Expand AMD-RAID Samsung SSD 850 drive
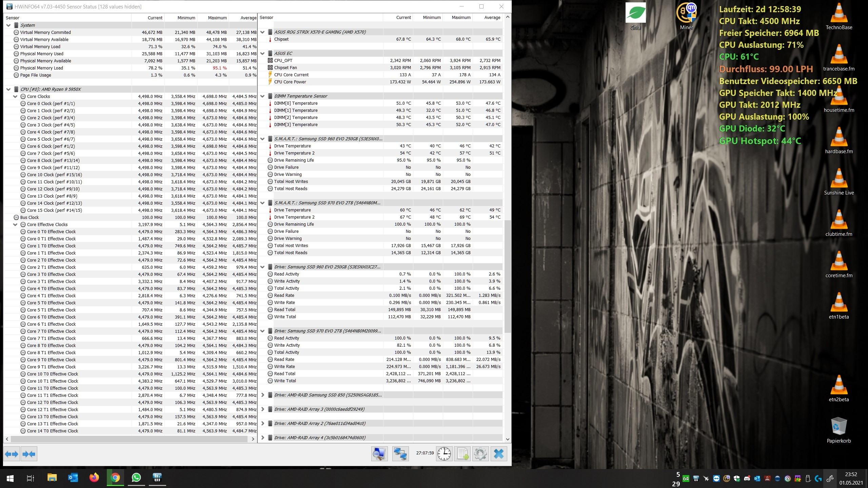The image size is (868, 488). 262,395
